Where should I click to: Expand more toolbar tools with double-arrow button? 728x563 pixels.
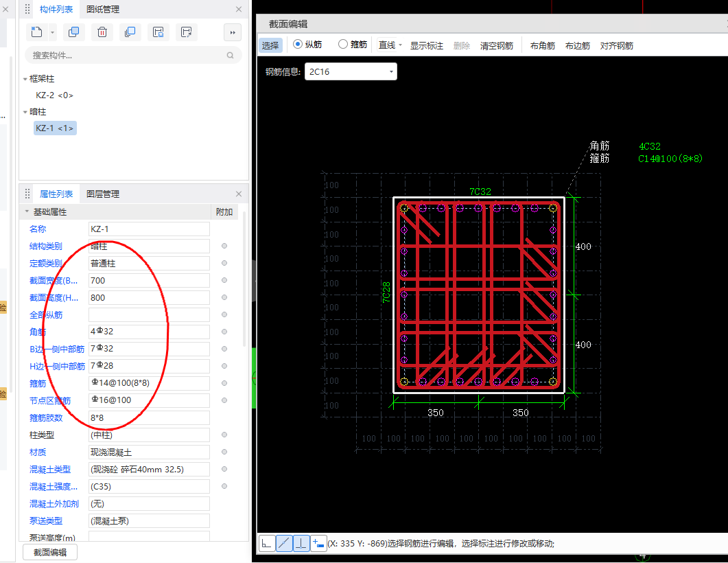pos(233,32)
